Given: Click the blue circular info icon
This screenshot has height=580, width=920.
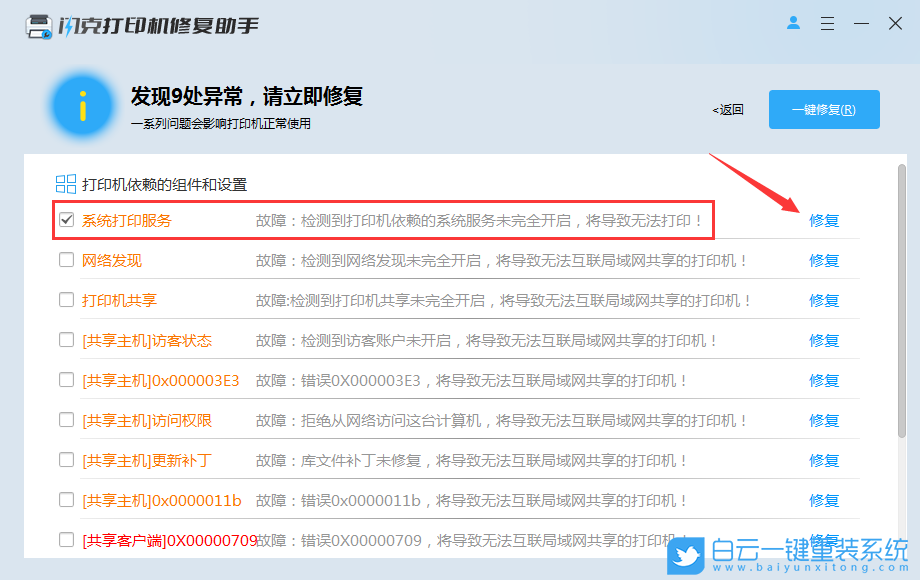Looking at the screenshot, I should [x=82, y=105].
